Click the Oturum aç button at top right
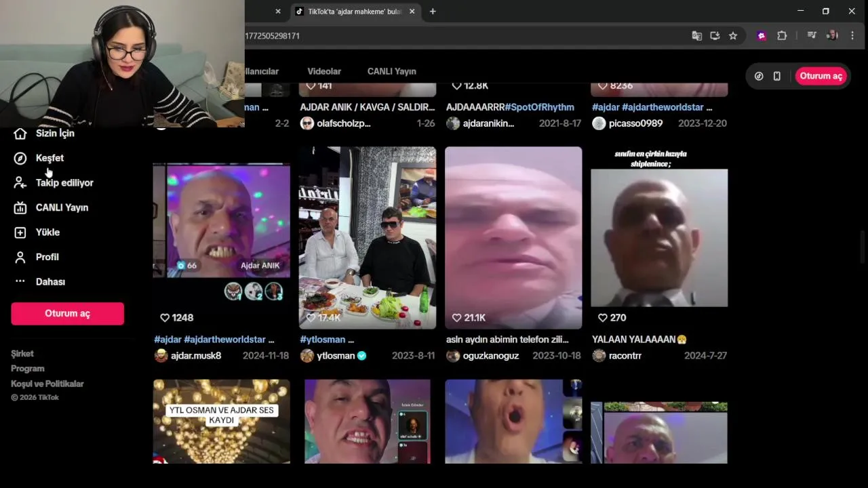868x488 pixels. pos(821,76)
